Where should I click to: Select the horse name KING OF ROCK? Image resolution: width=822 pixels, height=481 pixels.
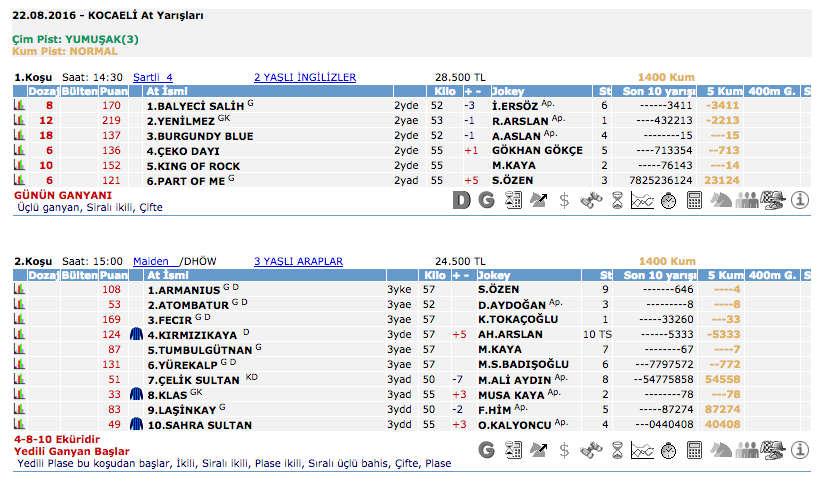(x=193, y=165)
